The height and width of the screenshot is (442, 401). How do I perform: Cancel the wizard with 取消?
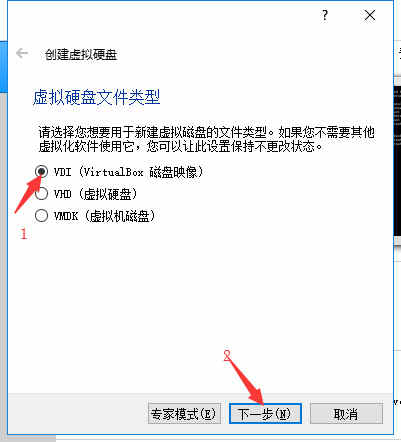[346, 414]
